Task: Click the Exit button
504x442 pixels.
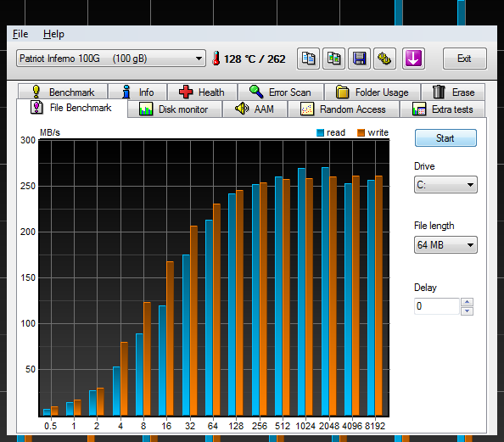Action: tap(464, 59)
